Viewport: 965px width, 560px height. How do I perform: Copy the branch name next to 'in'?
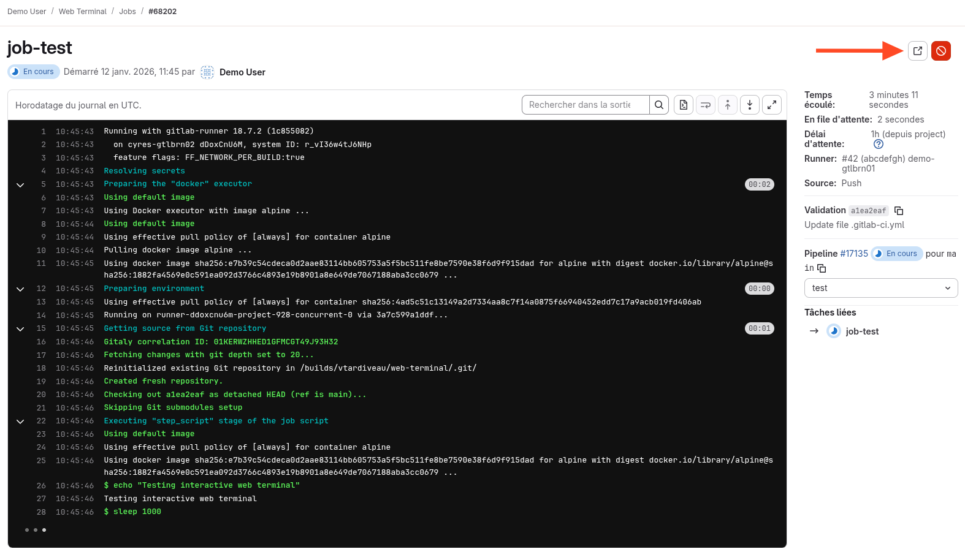822,268
